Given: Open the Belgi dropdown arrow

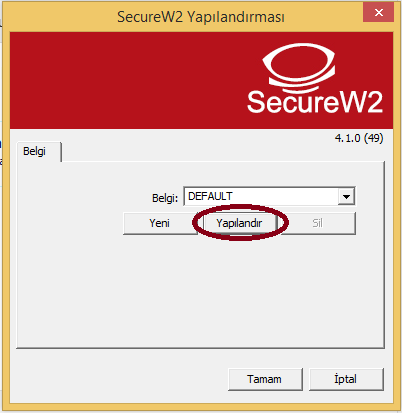Looking at the screenshot, I should [x=346, y=196].
